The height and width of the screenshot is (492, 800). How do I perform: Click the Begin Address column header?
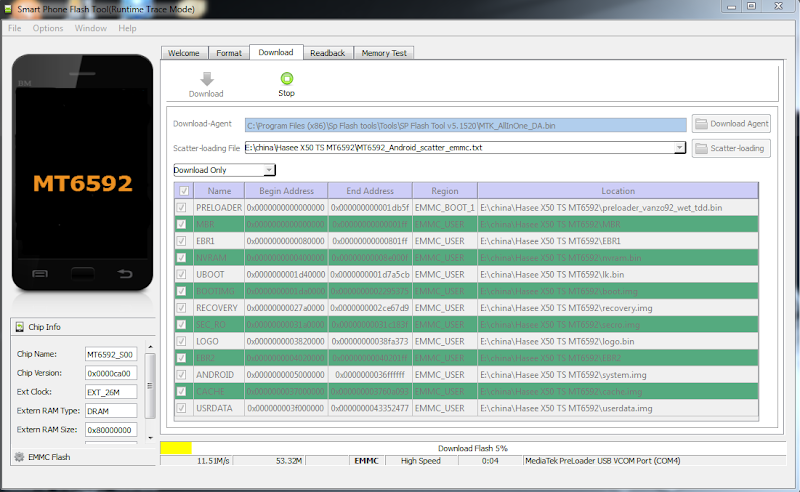286,191
